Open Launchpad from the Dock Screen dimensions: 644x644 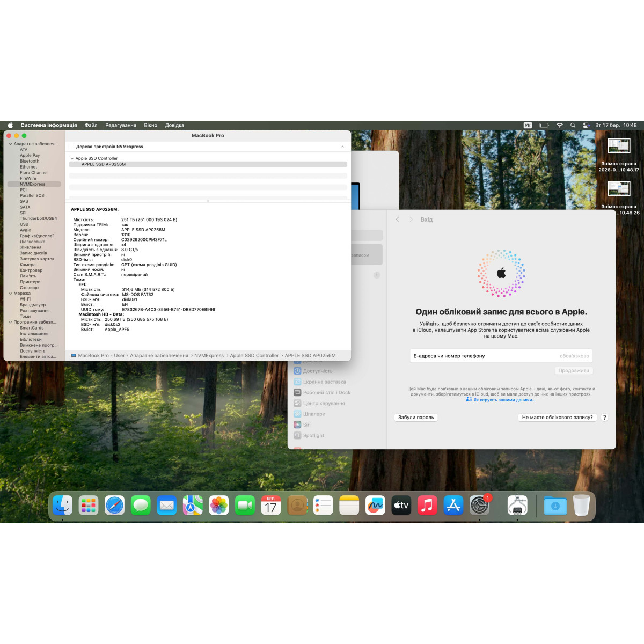(x=89, y=505)
